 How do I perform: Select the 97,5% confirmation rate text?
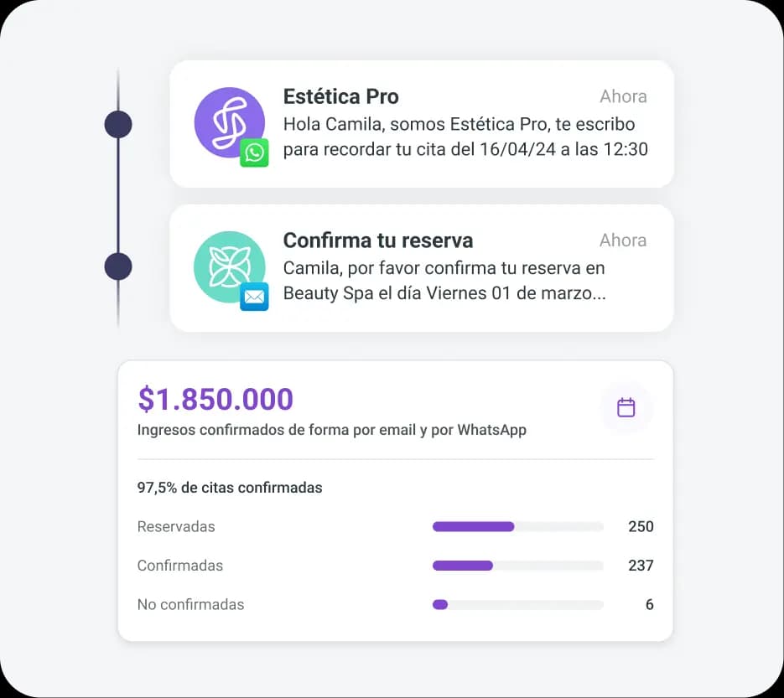(x=230, y=487)
